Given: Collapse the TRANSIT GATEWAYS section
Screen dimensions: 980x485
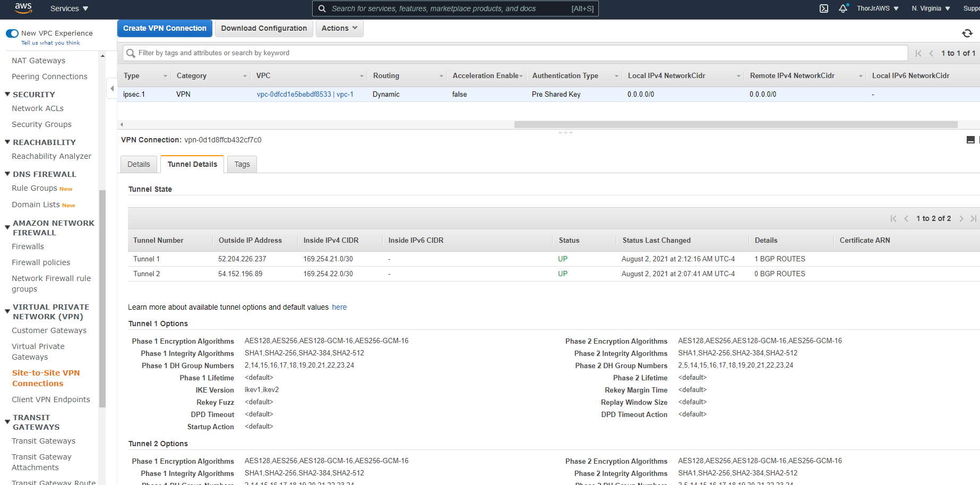Looking at the screenshot, I should click(x=7, y=422).
